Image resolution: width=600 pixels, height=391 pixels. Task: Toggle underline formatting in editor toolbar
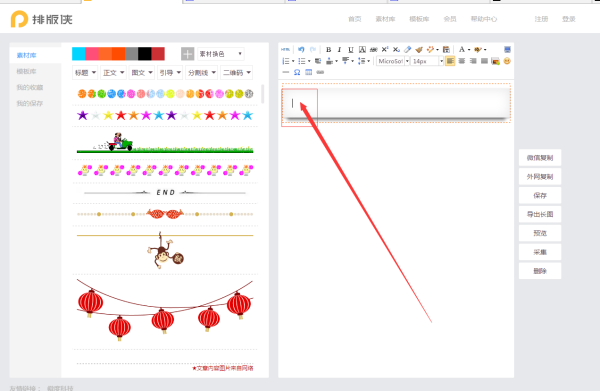[351, 50]
